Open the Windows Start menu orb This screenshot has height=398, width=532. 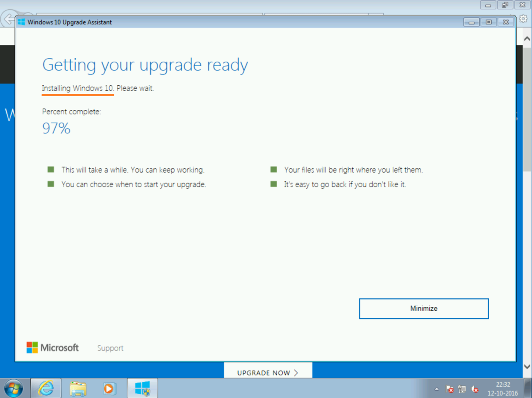(14, 389)
